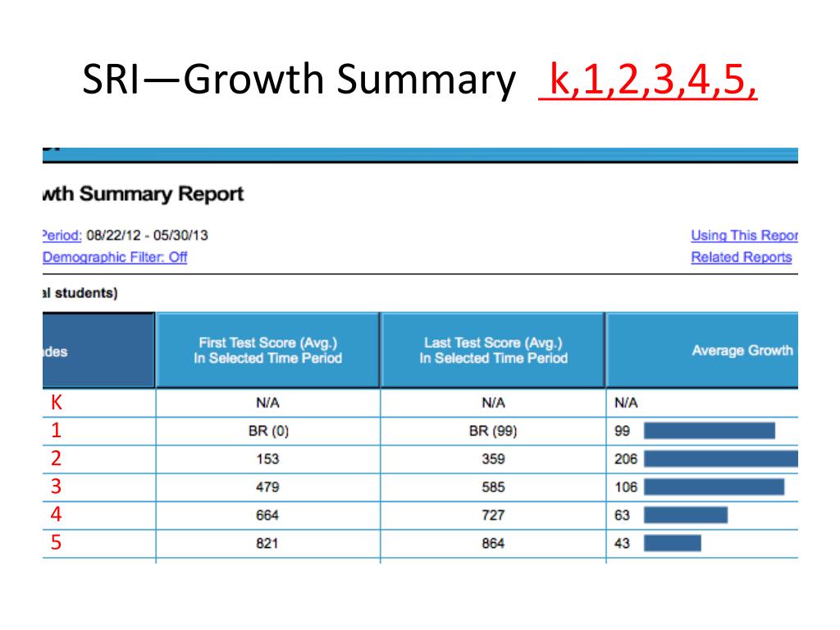The height and width of the screenshot is (630, 840).
Task: Click the Growth Summary Report heading
Action: pos(144,194)
